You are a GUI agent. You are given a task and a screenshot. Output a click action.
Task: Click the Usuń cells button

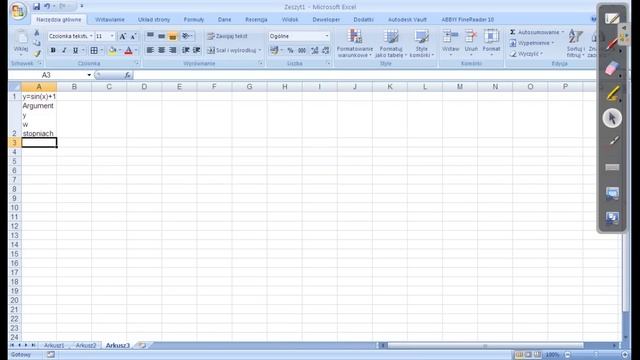471,42
